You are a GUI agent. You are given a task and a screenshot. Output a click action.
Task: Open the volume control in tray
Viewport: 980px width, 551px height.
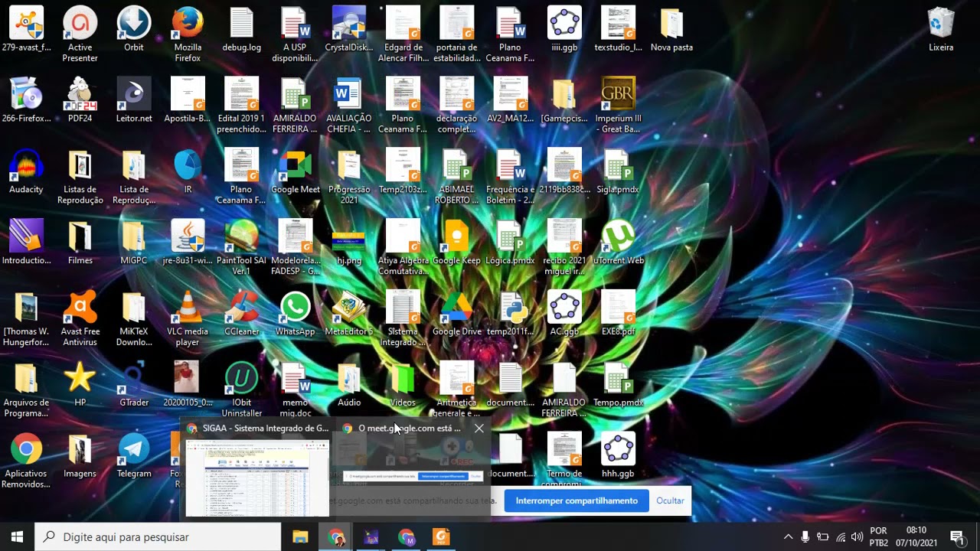857,537
